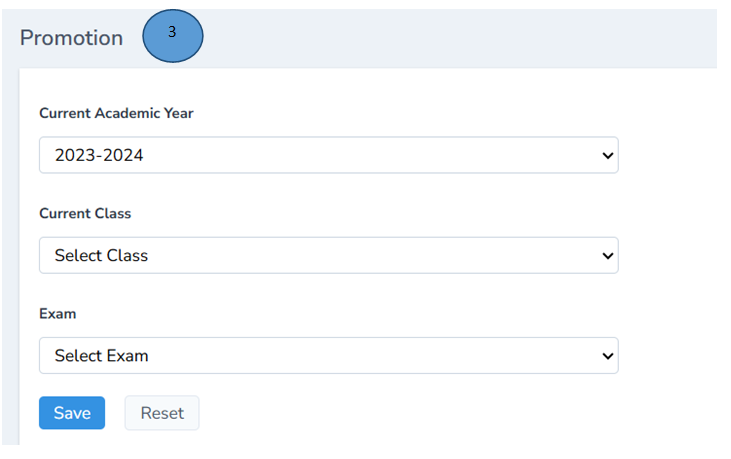
Task: Click the Current Academic Year label
Action: coord(116,113)
